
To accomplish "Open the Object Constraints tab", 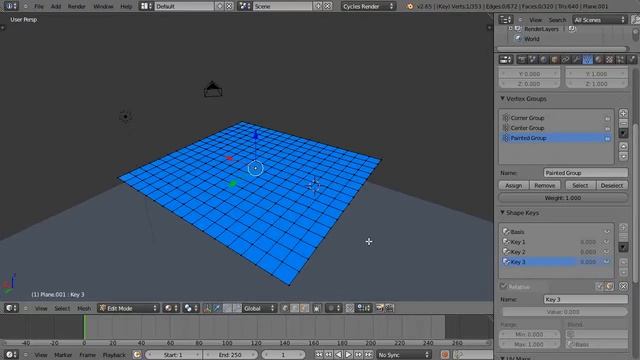I will (566, 60).
